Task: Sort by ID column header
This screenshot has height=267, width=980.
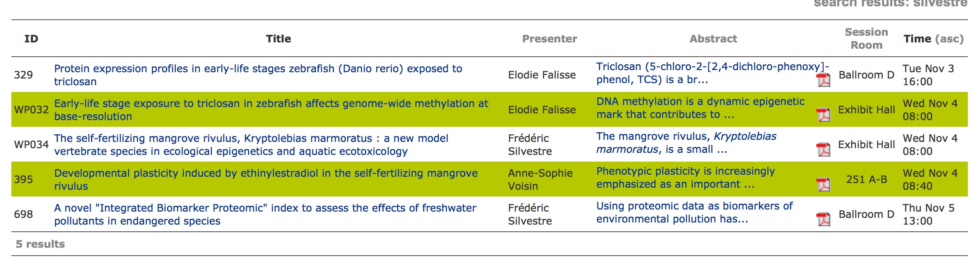Action: [31, 39]
